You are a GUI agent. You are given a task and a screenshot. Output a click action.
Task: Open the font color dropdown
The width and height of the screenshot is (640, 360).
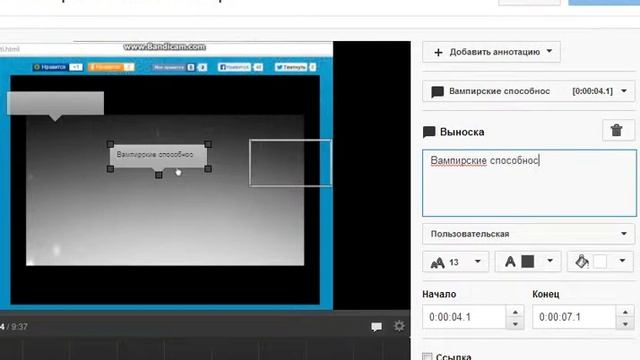pyautogui.click(x=528, y=261)
